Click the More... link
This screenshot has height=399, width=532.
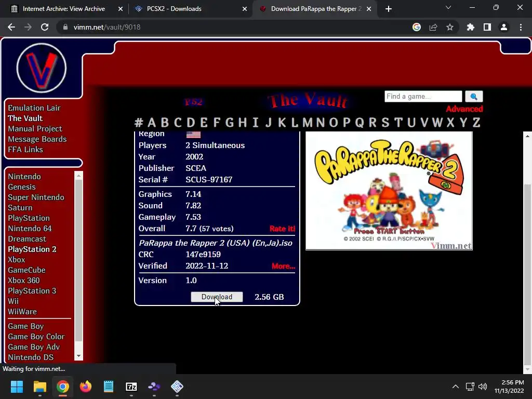pyautogui.click(x=283, y=266)
